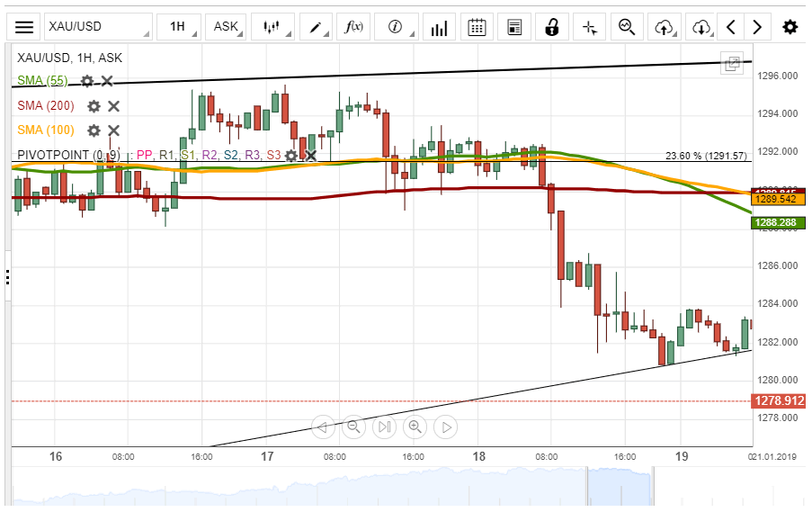812x512 pixels.
Task: Click the cloud upload icon
Action: pyautogui.click(x=665, y=27)
